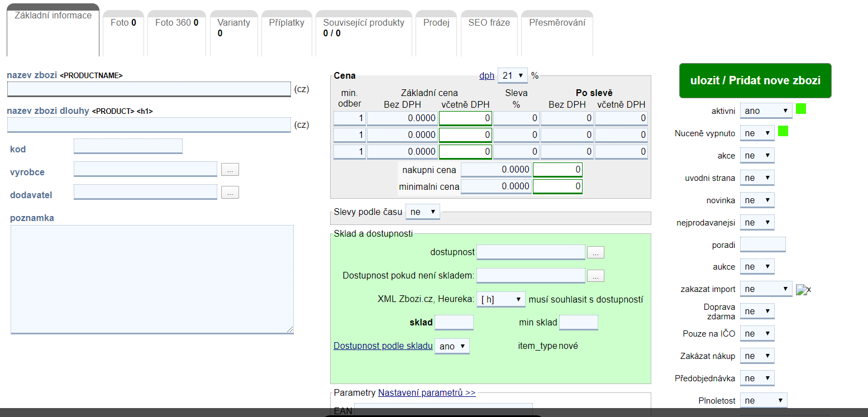Viewport: 868px width, 417px height.
Task: Expand the Plnoletost dropdown
Action: click(x=764, y=400)
